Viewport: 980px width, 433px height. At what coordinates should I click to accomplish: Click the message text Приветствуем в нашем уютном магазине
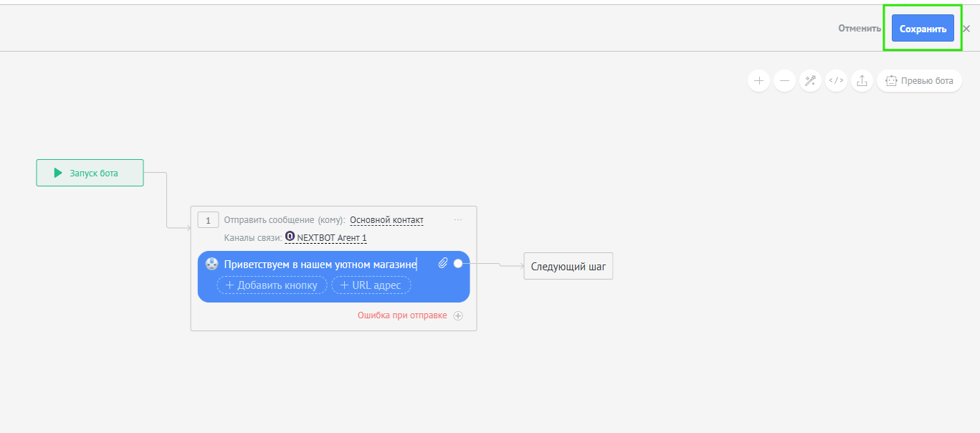pyautogui.click(x=320, y=265)
